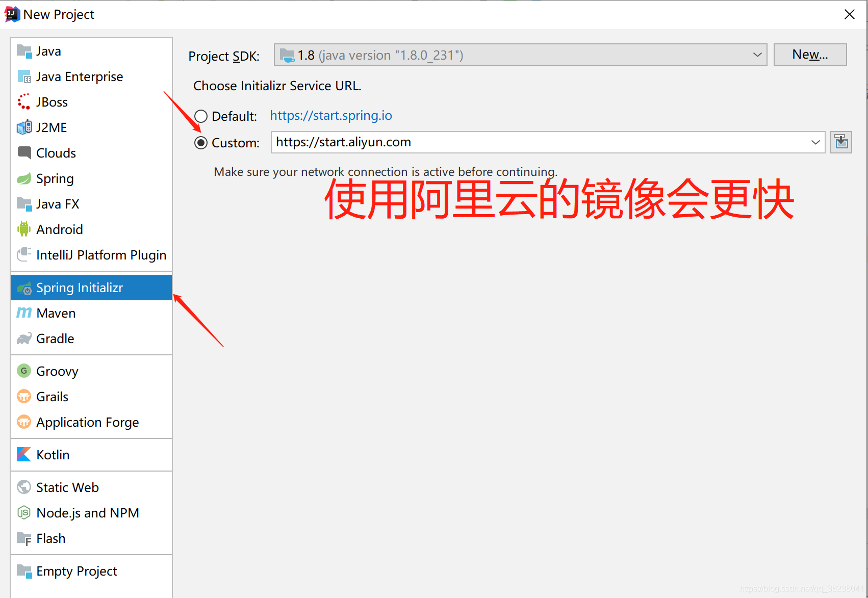This screenshot has height=598, width=868.
Task: Open the https://start.spring.io link
Action: 331,116
